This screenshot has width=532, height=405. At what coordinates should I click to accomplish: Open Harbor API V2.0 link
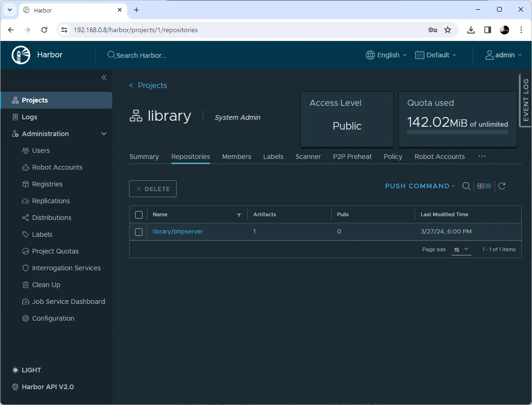point(43,387)
